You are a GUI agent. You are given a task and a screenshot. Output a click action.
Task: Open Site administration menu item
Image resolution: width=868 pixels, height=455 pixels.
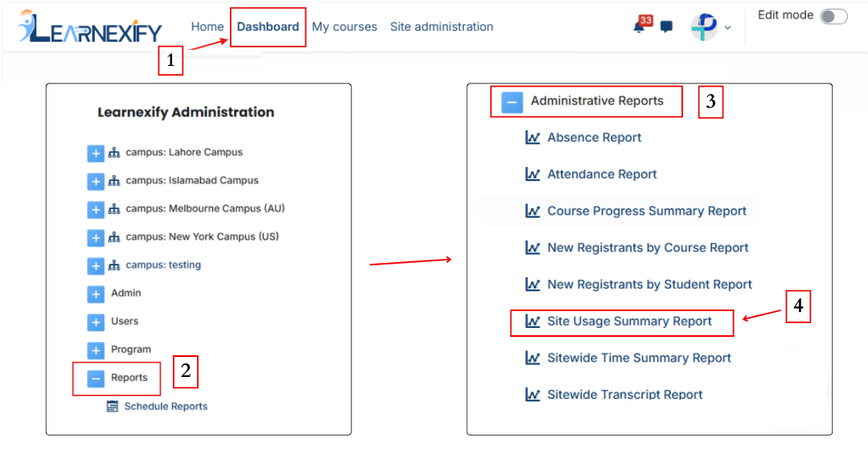pyautogui.click(x=442, y=27)
